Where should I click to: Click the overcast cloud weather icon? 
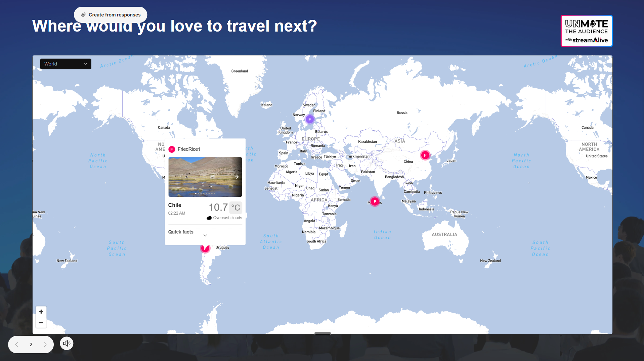pos(209,218)
